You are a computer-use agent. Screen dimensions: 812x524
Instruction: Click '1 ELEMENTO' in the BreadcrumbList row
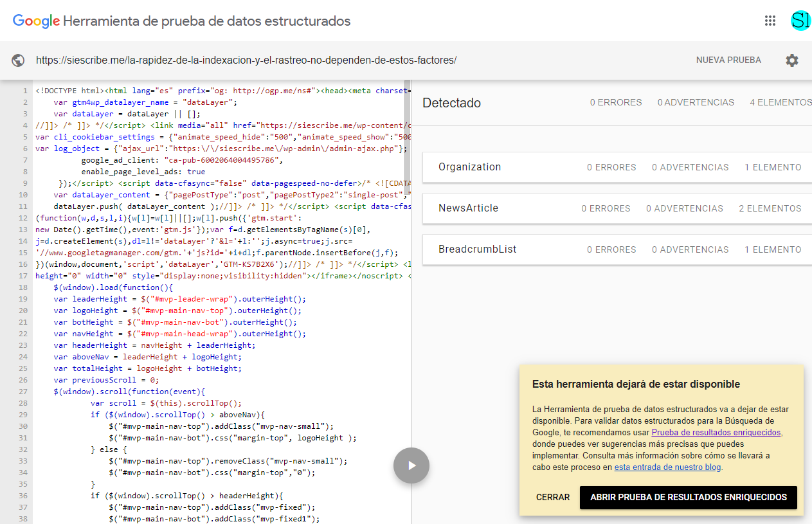[773, 249]
